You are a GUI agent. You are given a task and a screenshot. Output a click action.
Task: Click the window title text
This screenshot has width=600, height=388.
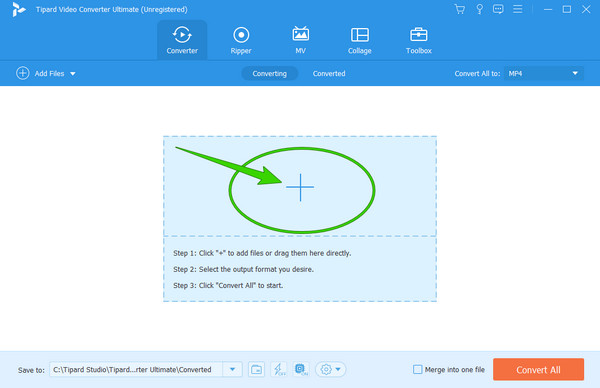[x=112, y=10]
